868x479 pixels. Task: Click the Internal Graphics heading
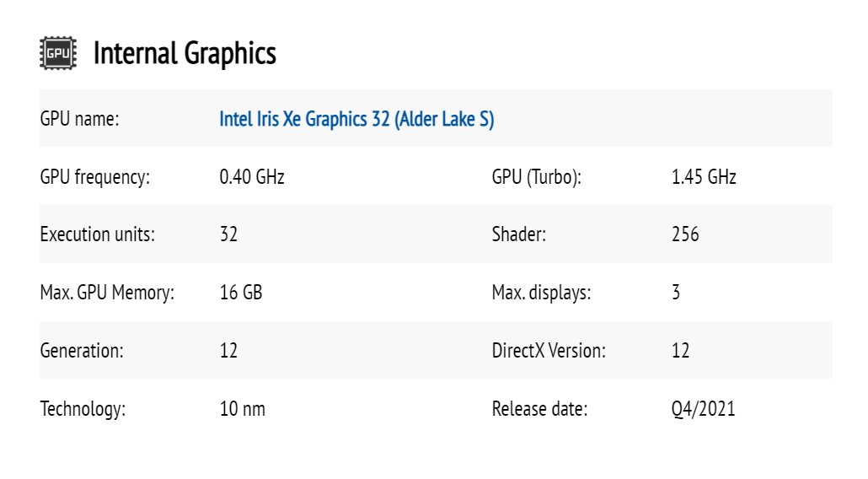(x=185, y=53)
